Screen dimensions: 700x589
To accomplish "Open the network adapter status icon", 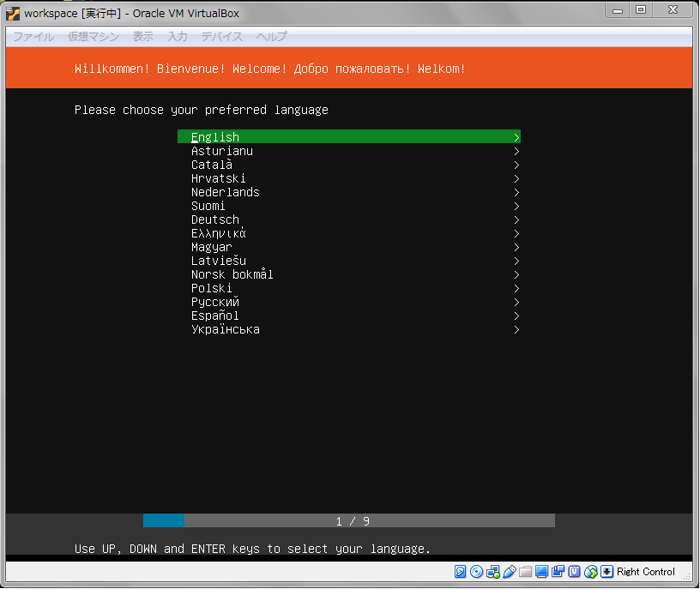I will click(x=493, y=572).
